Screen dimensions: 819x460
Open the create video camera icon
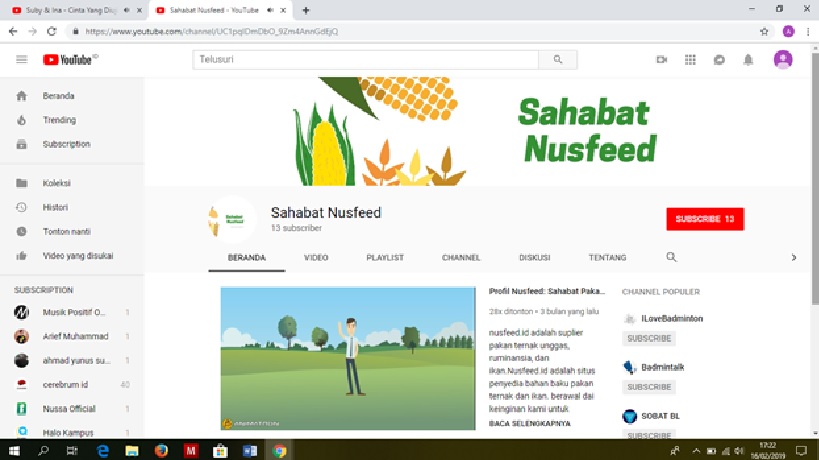pos(662,60)
